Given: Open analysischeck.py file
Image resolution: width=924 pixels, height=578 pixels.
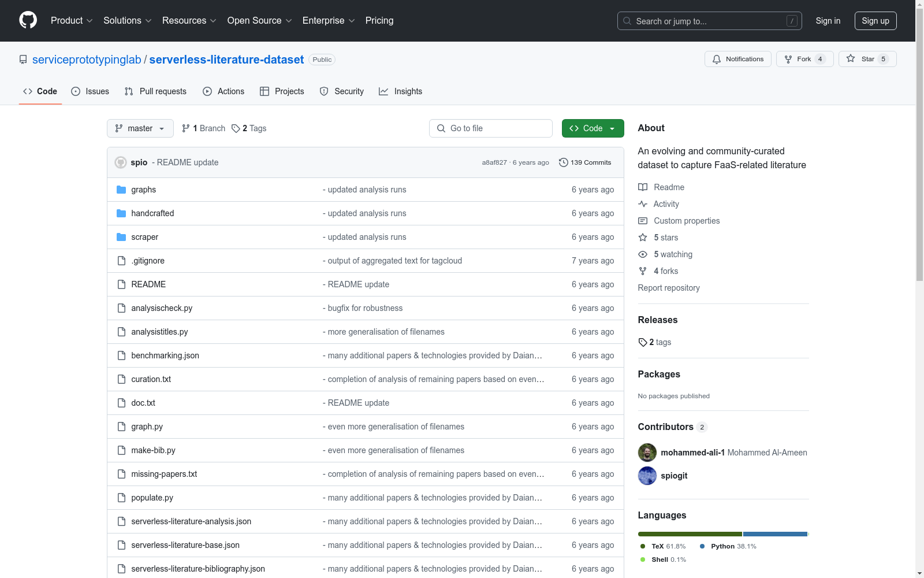Looking at the screenshot, I should 162,308.
